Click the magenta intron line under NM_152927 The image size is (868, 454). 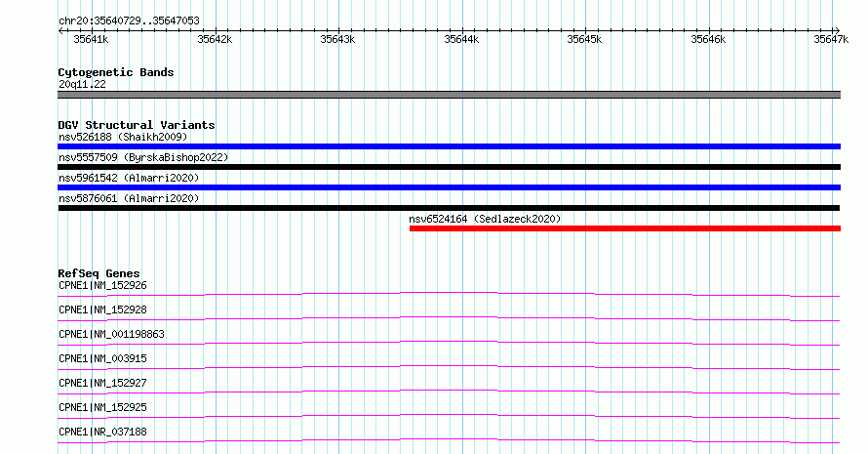[449, 391]
